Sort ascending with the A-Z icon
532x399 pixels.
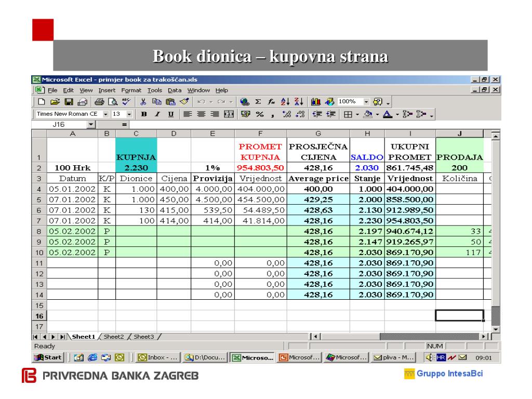click(x=285, y=101)
